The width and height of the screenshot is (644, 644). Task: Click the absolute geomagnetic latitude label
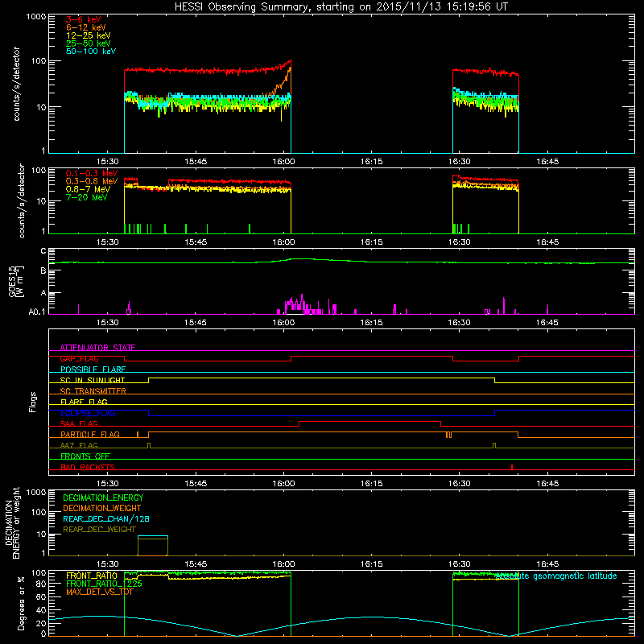[x=556, y=576]
